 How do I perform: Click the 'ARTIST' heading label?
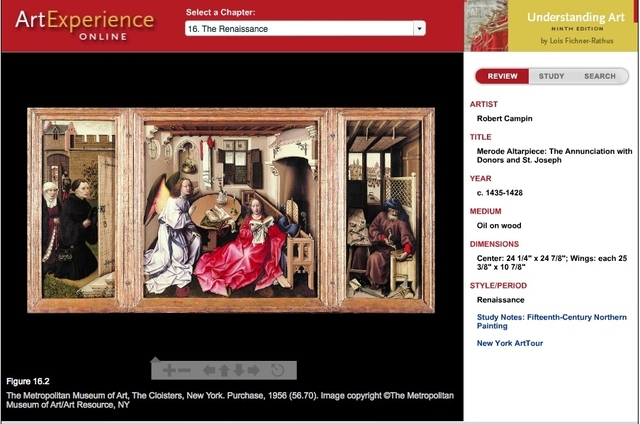coord(484,104)
